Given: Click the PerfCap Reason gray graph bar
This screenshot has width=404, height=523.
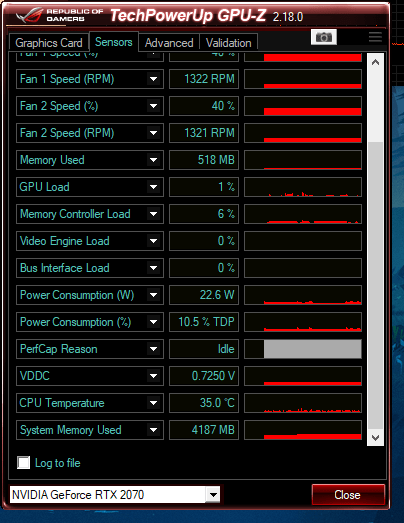Looking at the screenshot, I should tap(313, 349).
